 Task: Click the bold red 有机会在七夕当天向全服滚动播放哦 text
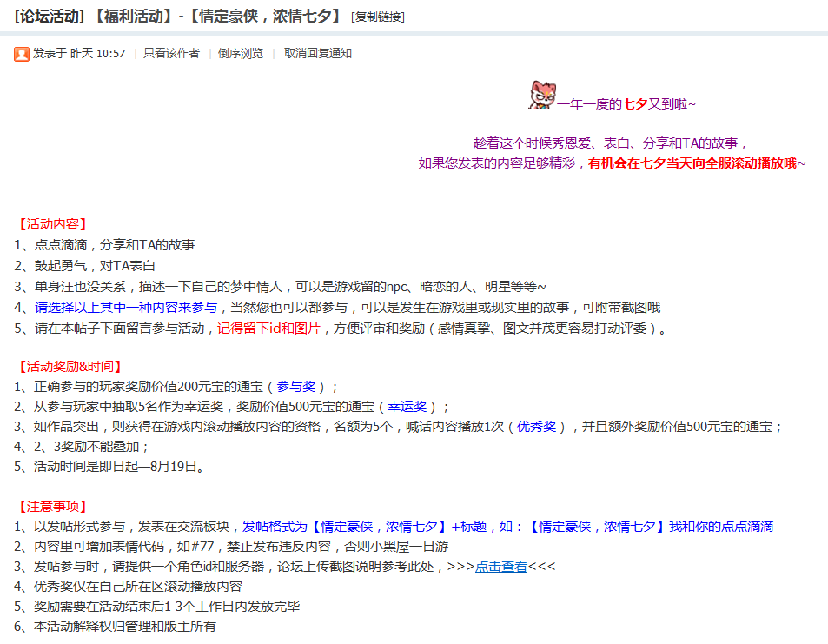click(x=697, y=163)
